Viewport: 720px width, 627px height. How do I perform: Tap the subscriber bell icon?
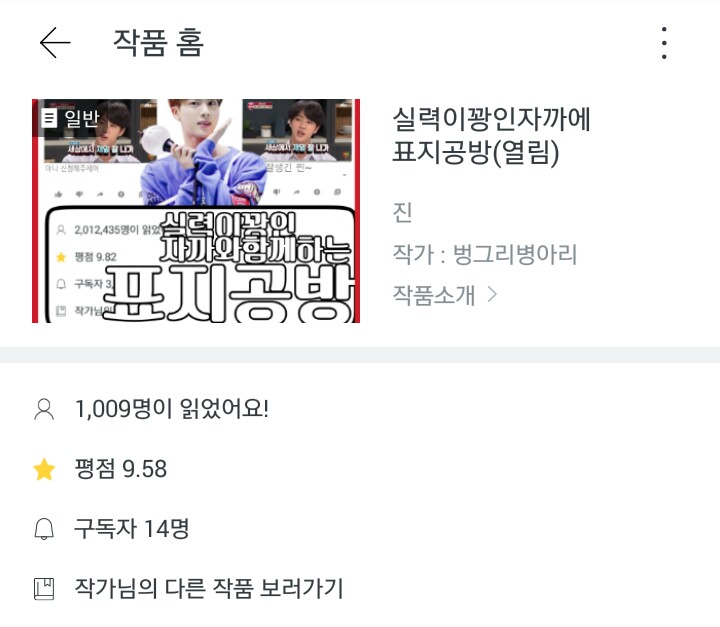[x=44, y=529]
